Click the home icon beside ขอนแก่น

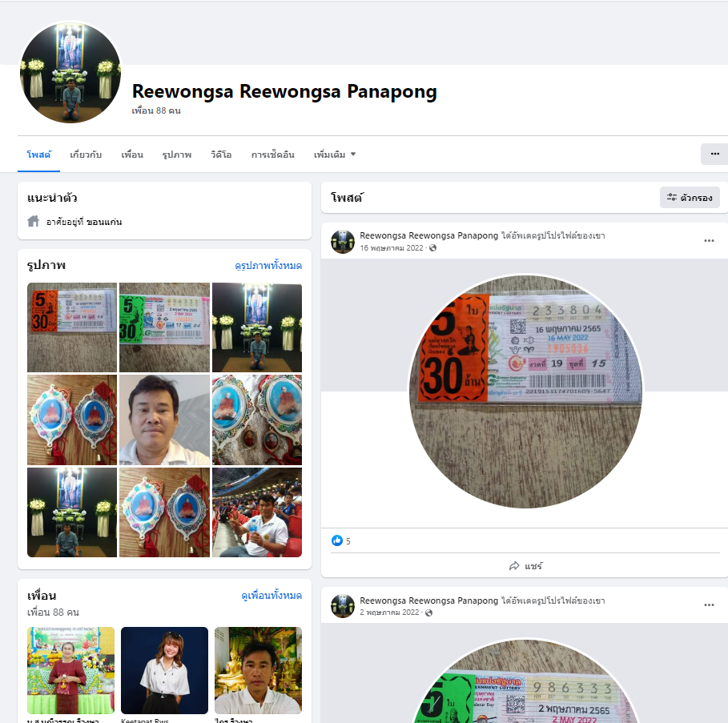(x=34, y=221)
